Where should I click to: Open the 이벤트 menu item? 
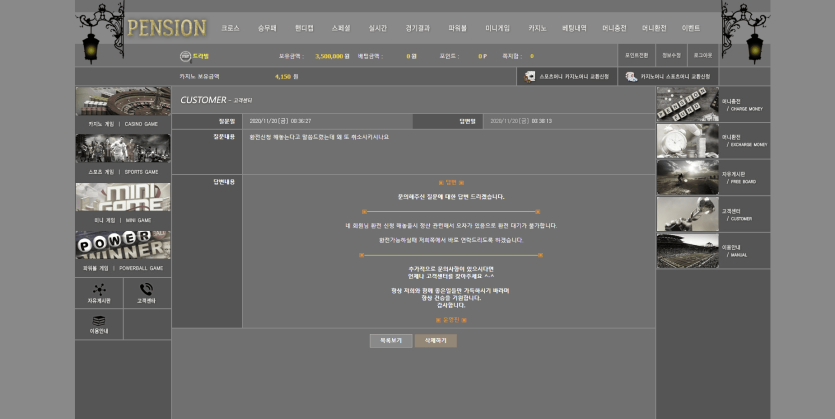(691, 28)
